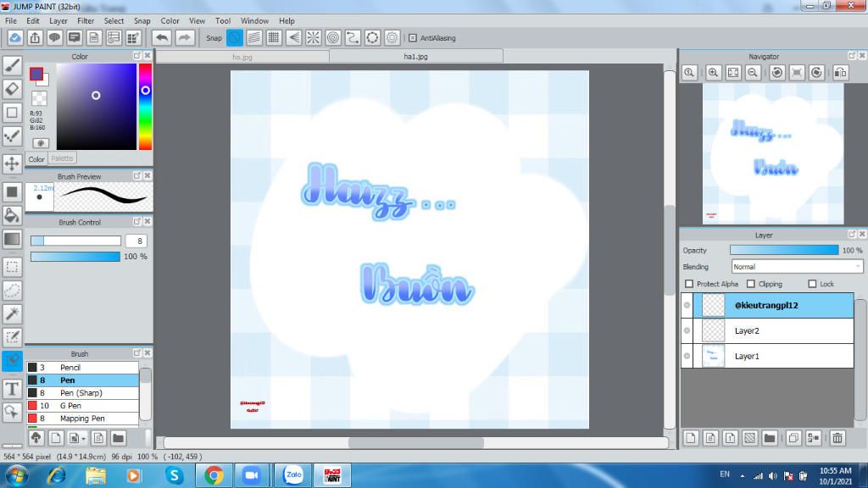Adjust Layer Opacity slider
This screenshot has height=488, width=868.
click(x=784, y=250)
